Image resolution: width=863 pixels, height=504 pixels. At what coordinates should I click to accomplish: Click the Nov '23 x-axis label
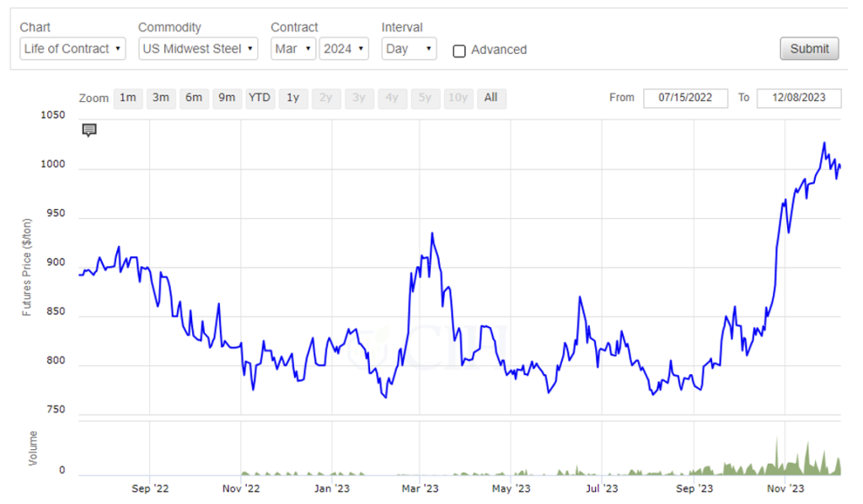(x=784, y=488)
